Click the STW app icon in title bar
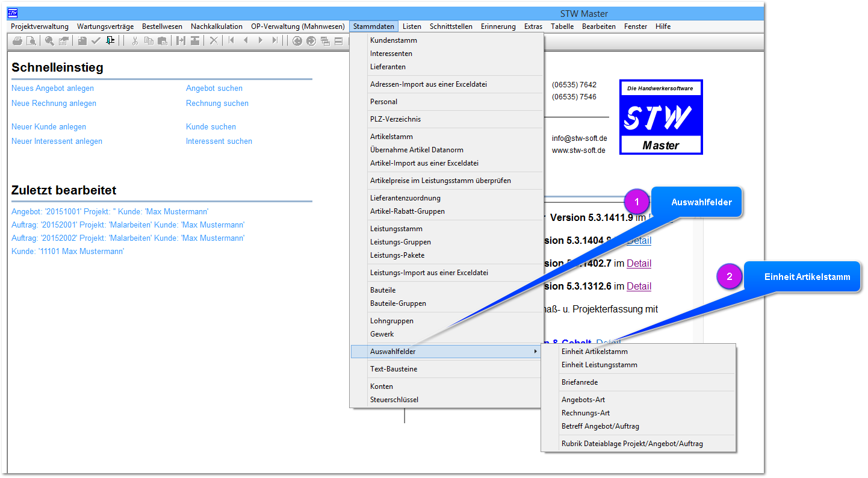Image resolution: width=868 pixels, height=478 pixels. pos(13,13)
